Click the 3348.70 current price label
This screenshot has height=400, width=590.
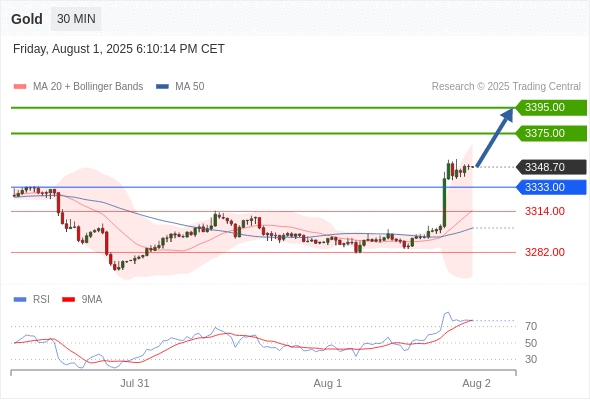[551, 167]
